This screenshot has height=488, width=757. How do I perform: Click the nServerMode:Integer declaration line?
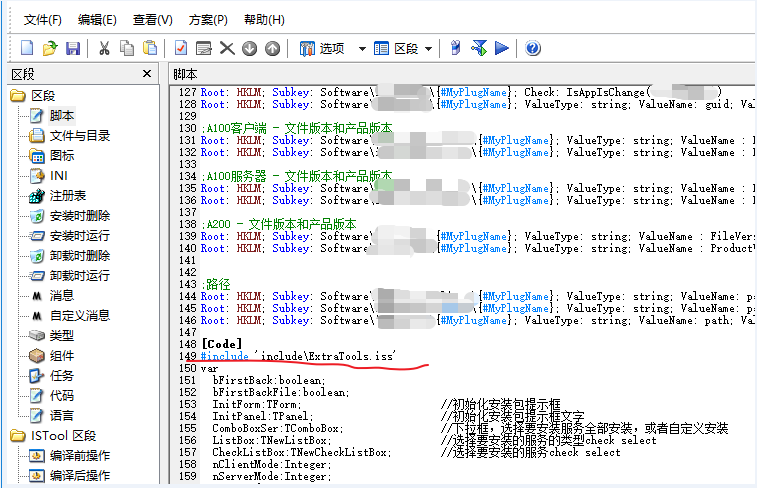point(272,476)
